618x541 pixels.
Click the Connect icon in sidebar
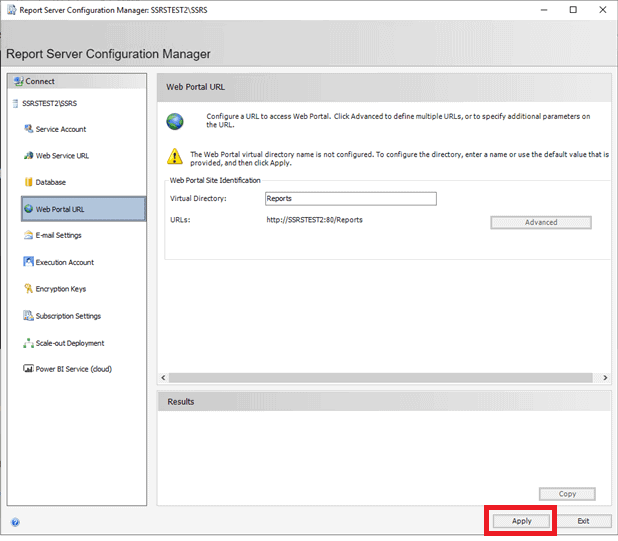pyautogui.click(x=18, y=81)
